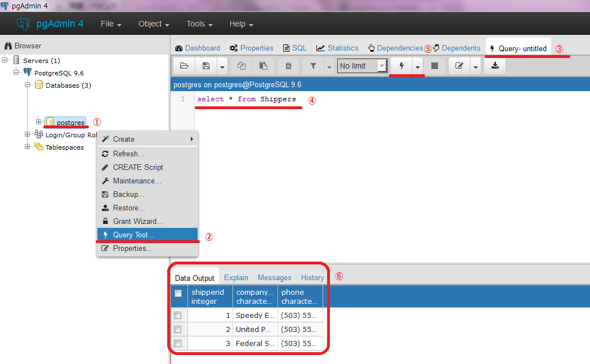Click the Delete trash can icon
590x364 pixels.
coord(288,66)
